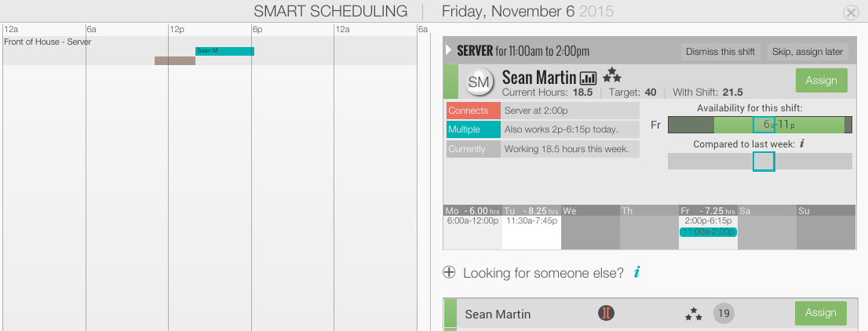The image size is (868, 331).
Task: Click the star rating in lower Sean Martin row
Action: tap(693, 314)
